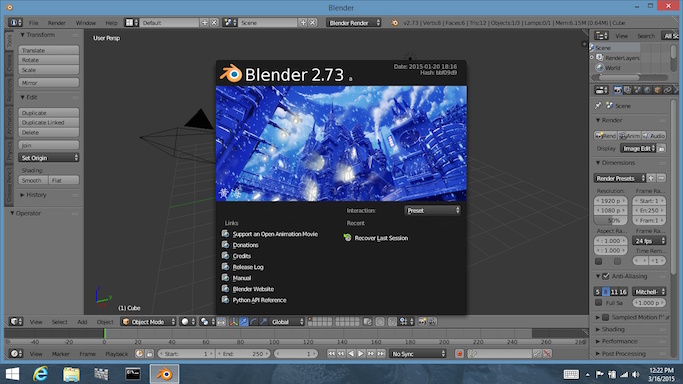The width and height of the screenshot is (683, 384).
Task: Open the Outliner editor type icon
Action: (x=602, y=36)
